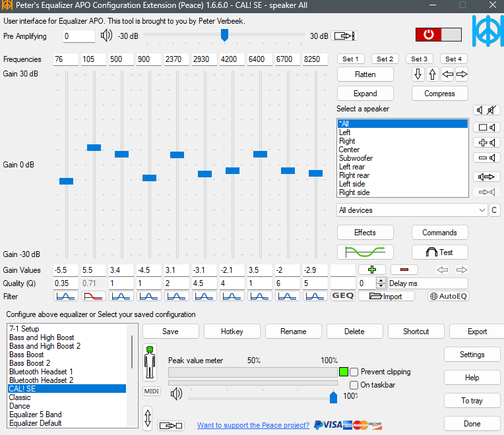Load Set 3 frequencies
This screenshot has width=504, height=435.
point(419,59)
